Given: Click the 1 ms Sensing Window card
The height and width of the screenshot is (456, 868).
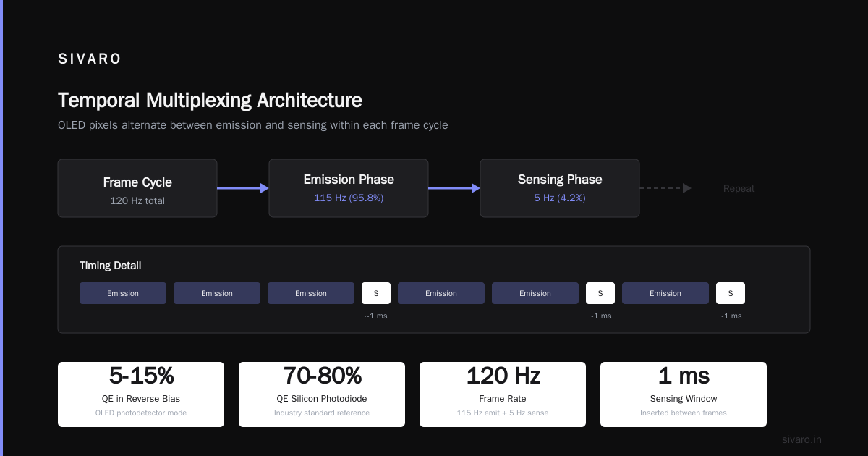Looking at the screenshot, I should coord(684,394).
